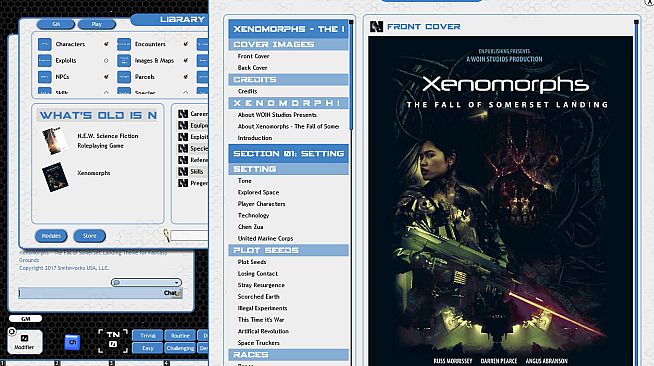Click the library search magnifier icon
The height and width of the screenshot is (366, 654).
point(166,236)
